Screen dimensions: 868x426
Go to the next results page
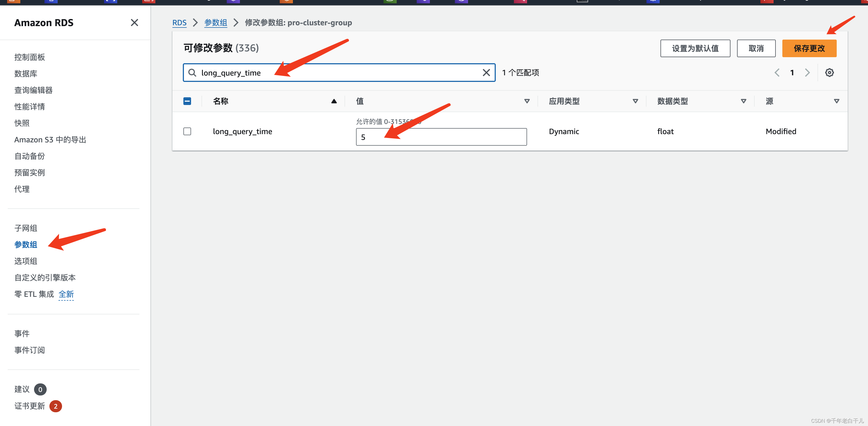[807, 73]
